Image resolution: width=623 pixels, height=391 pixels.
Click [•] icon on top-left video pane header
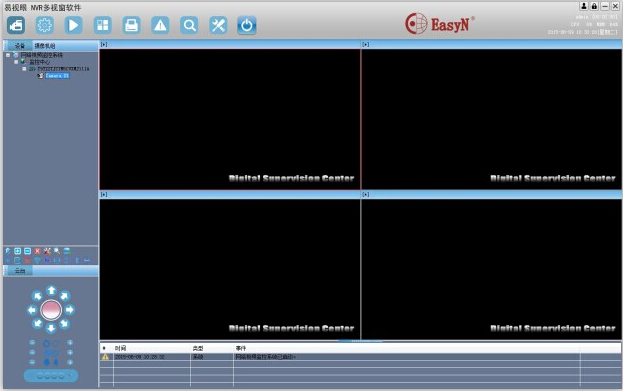[104, 45]
